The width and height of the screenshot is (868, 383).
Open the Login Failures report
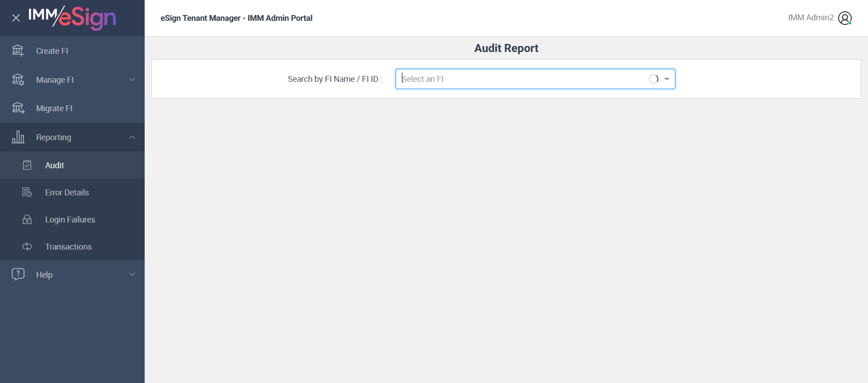coord(72,219)
